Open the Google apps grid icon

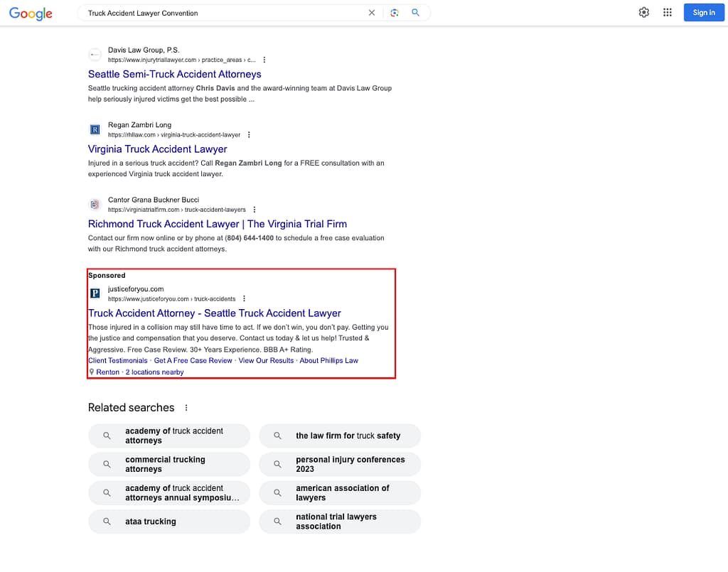click(x=667, y=13)
